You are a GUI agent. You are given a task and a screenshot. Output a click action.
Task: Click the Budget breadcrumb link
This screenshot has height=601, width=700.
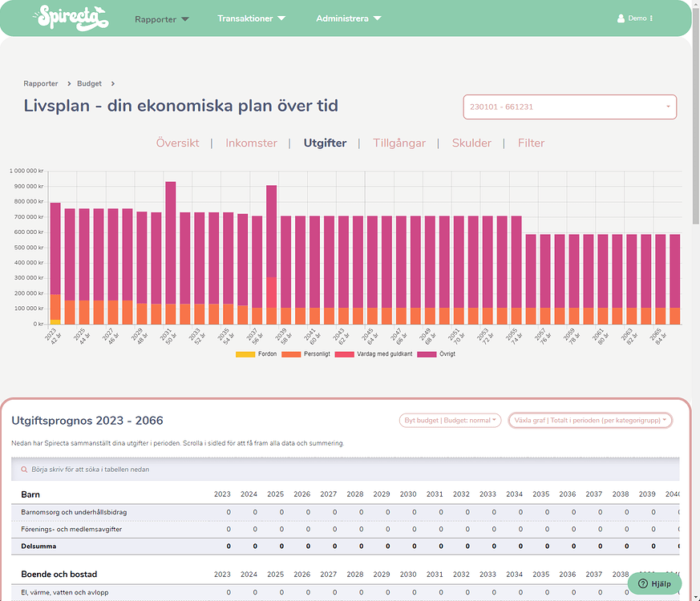[89, 83]
